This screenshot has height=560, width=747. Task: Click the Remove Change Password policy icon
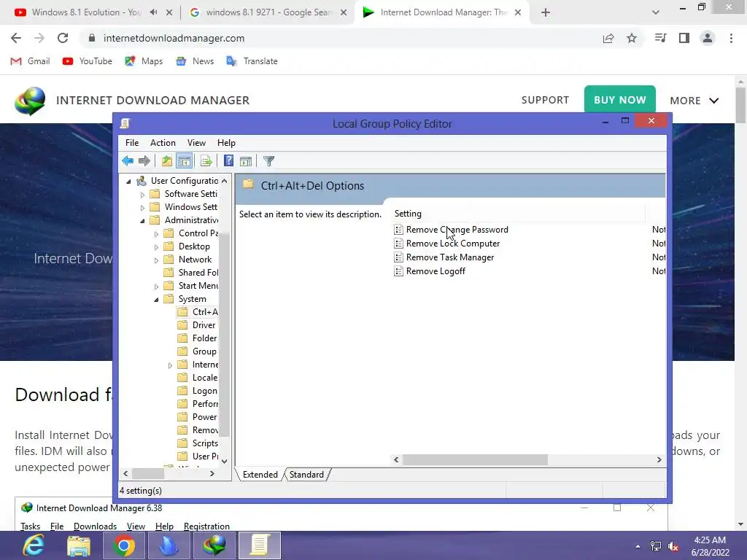tap(399, 230)
